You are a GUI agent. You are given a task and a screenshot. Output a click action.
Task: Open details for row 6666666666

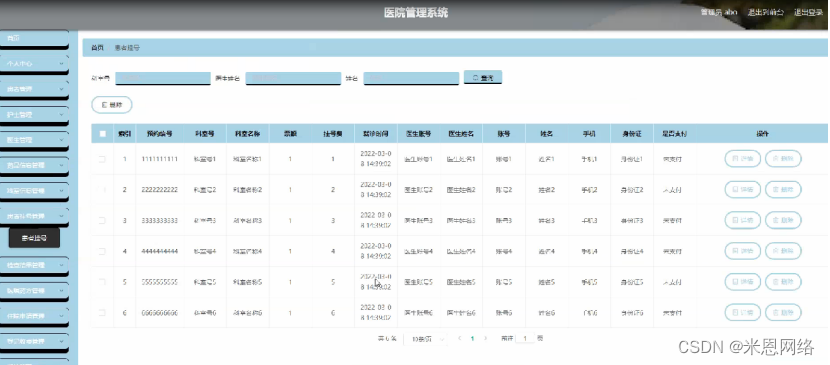(743, 313)
